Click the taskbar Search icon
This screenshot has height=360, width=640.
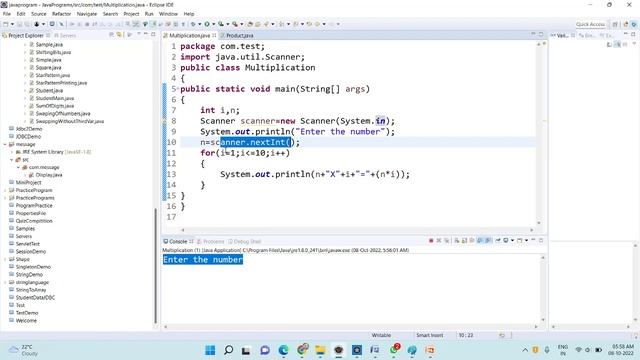point(229,350)
